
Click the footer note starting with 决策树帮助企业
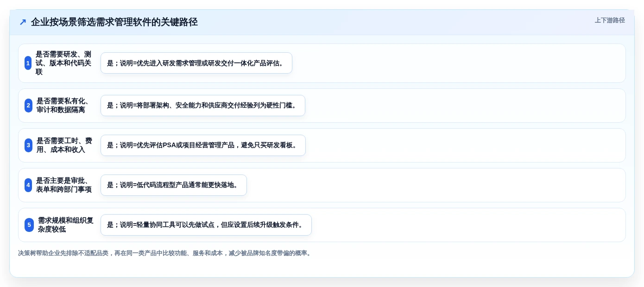point(165,253)
